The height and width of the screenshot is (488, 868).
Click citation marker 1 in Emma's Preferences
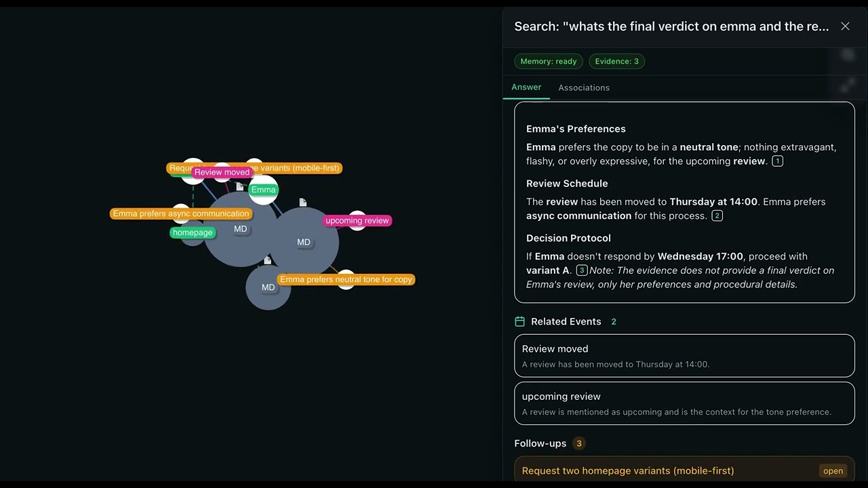pos(777,161)
